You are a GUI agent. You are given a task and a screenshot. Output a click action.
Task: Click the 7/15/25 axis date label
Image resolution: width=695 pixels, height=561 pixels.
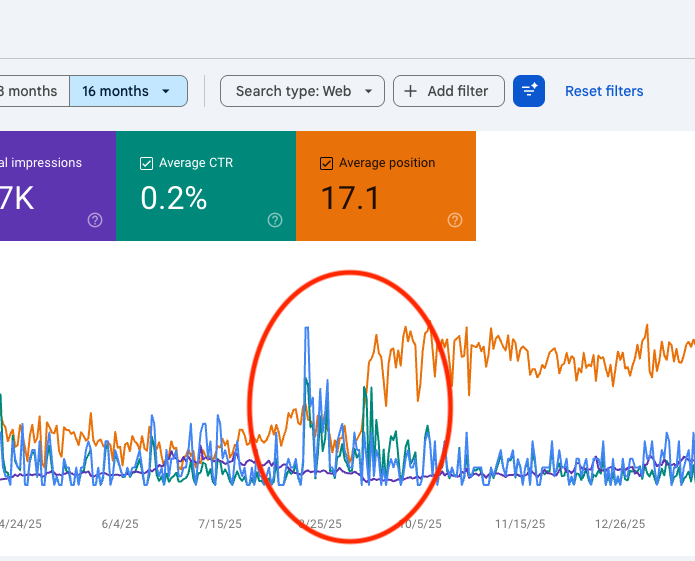220,524
